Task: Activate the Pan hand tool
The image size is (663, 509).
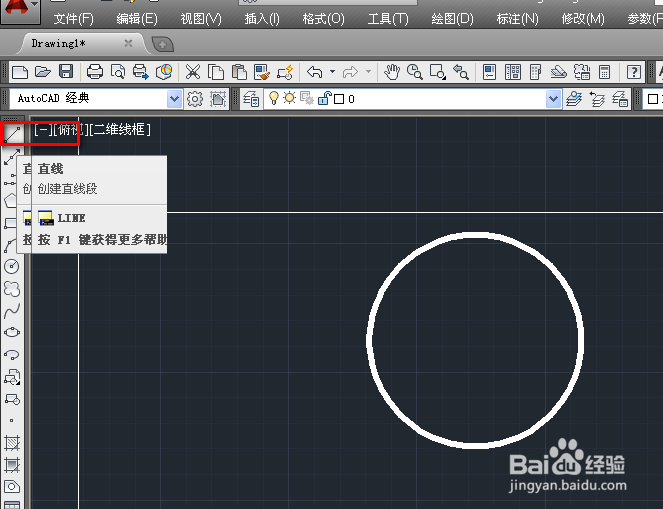Action: click(392, 72)
